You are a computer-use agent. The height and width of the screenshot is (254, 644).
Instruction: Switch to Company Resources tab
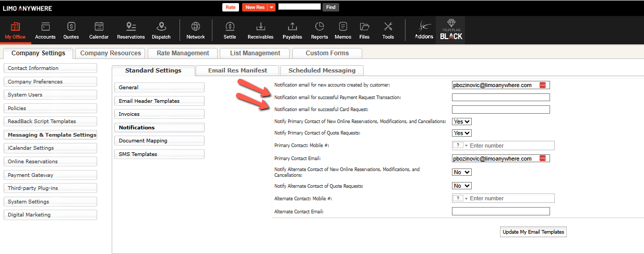pos(110,53)
